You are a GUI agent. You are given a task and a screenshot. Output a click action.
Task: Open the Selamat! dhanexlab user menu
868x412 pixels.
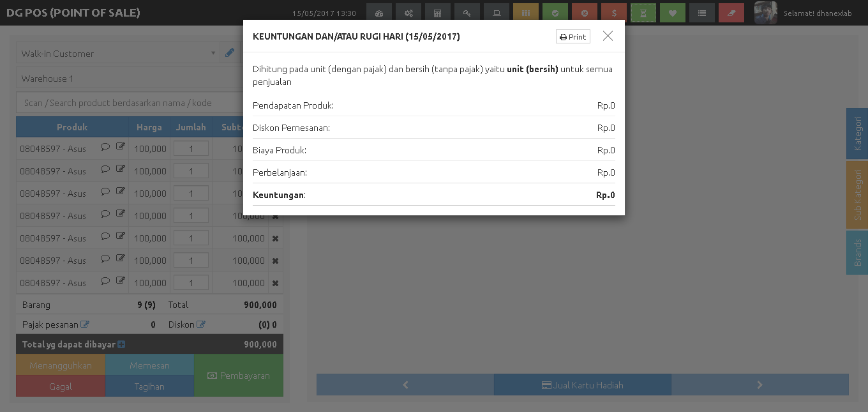click(x=807, y=13)
